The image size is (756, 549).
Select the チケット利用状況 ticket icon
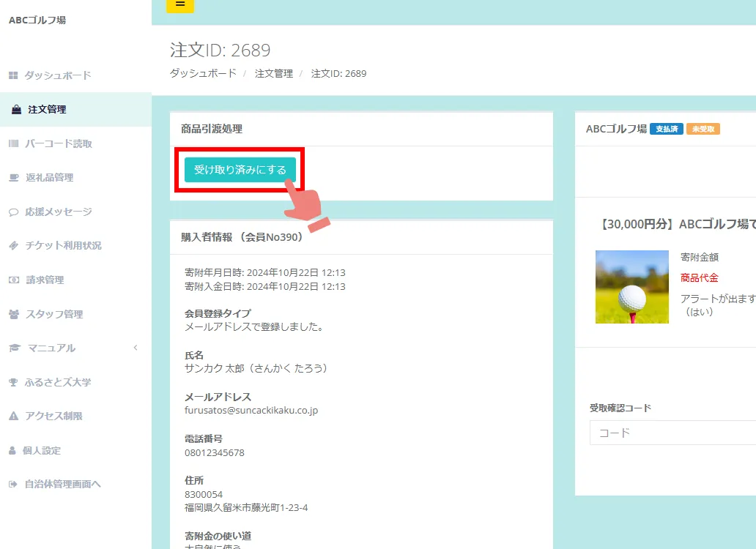click(13, 245)
